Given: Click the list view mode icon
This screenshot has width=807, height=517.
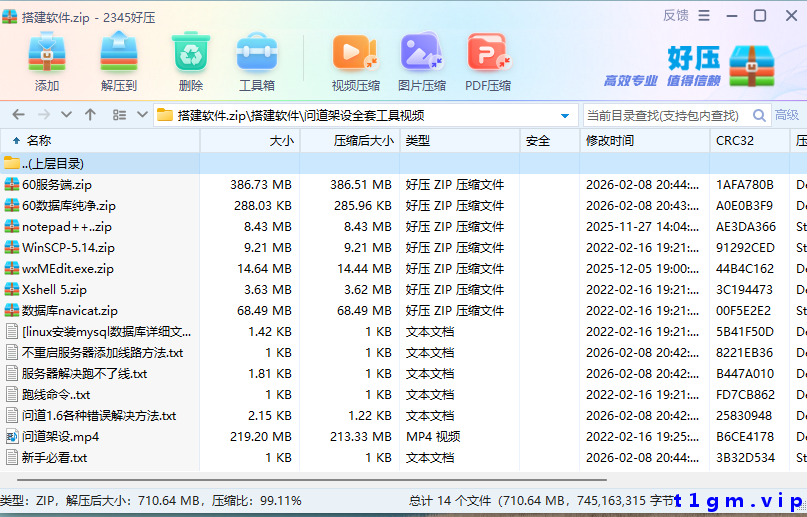Looking at the screenshot, I should (119, 115).
